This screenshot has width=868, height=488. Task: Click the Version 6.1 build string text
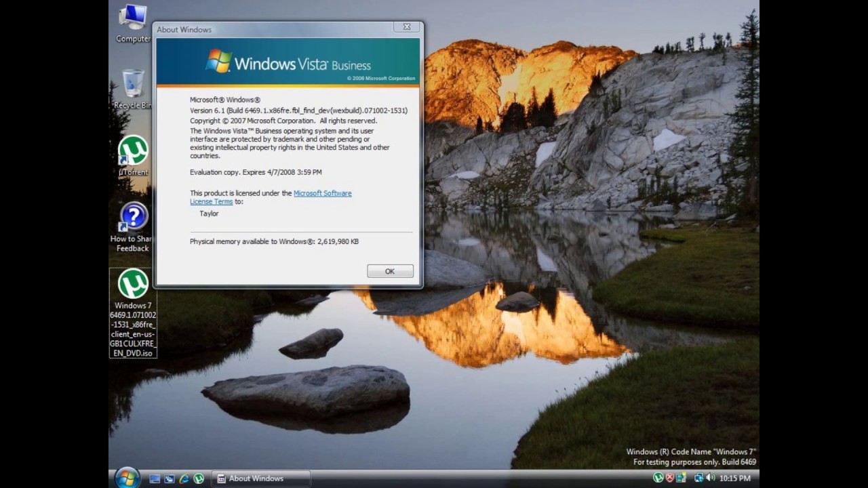298,110
